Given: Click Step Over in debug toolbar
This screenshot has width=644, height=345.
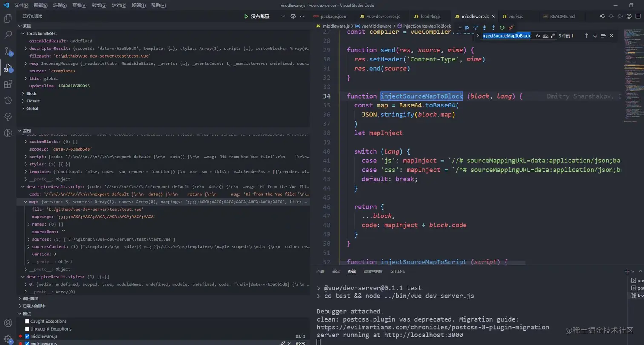Looking at the screenshot, I should coord(475,27).
